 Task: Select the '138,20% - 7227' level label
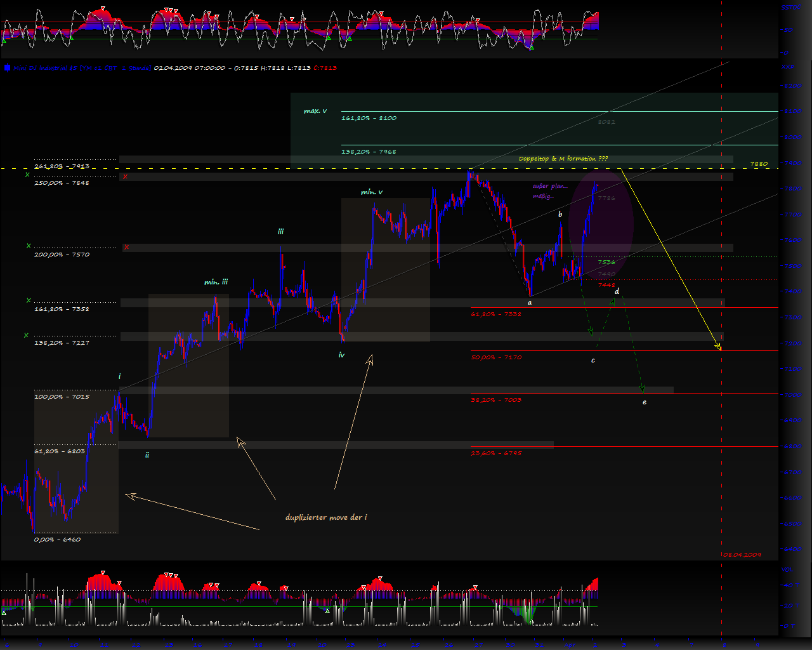coord(62,343)
